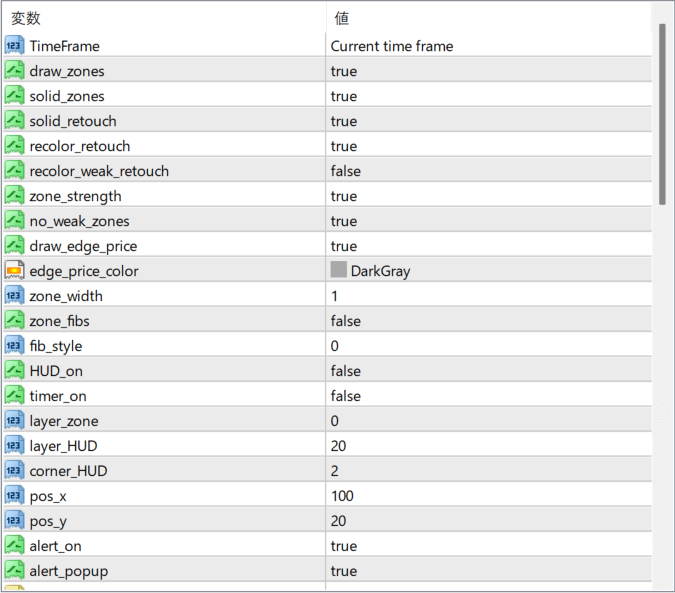The height and width of the screenshot is (593, 675).
Task: Click the integer icon beside layer_HUD
Action: (x=14, y=446)
